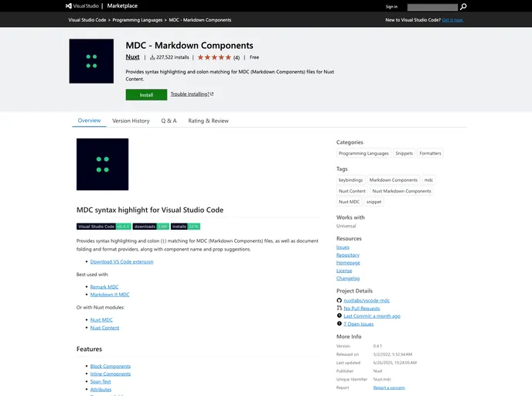The height and width of the screenshot is (396, 532).
Task: Click the clock icon beside Last Commit
Action: tap(339, 316)
